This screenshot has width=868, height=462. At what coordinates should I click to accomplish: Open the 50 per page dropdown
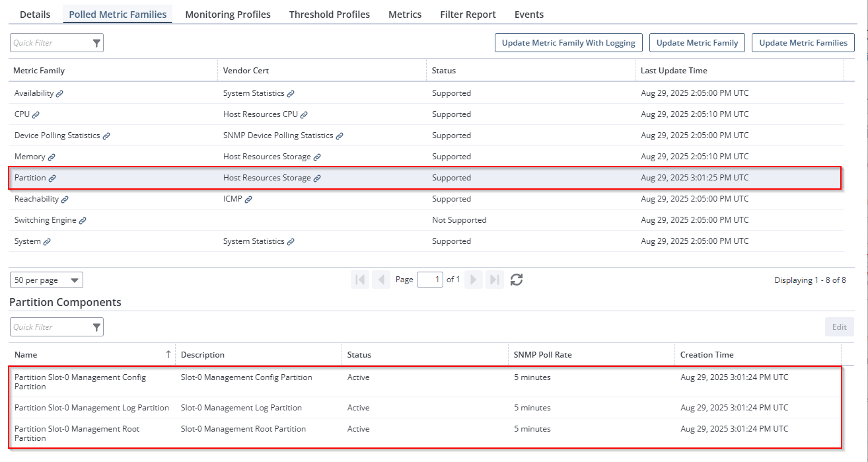tap(46, 280)
